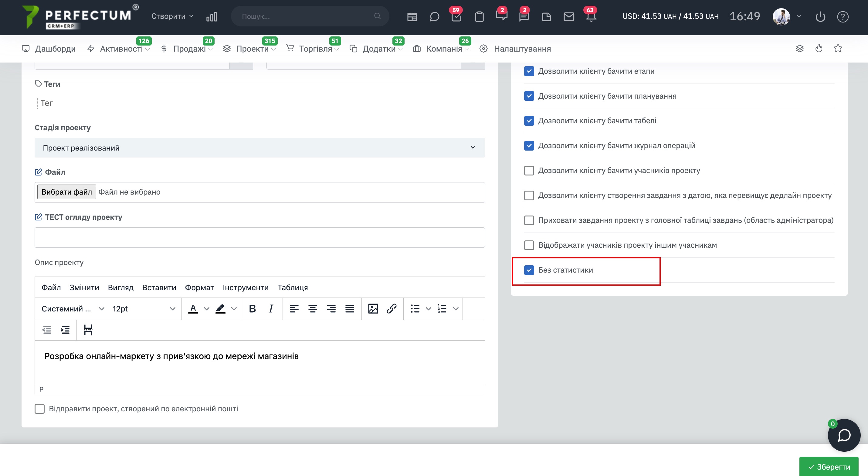Screen dimensions: 868x476
Task: Toggle the 'Без статистики' checkbox
Action: (529, 270)
